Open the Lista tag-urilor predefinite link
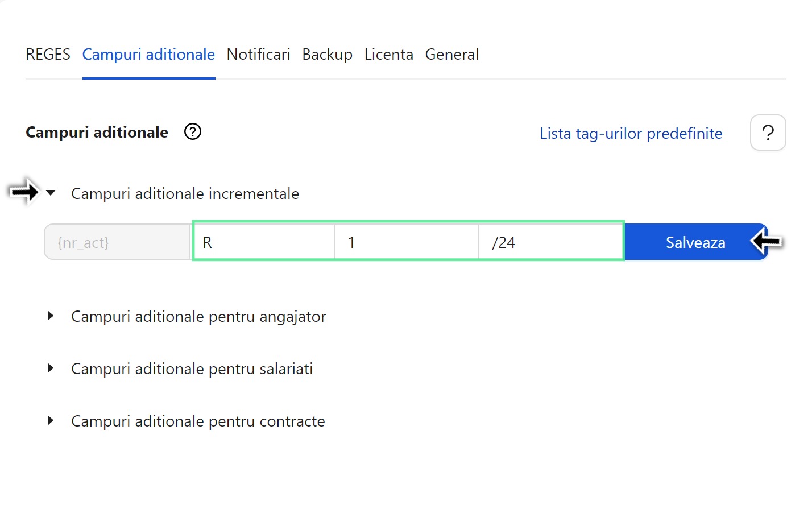 pyautogui.click(x=631, y=133)
